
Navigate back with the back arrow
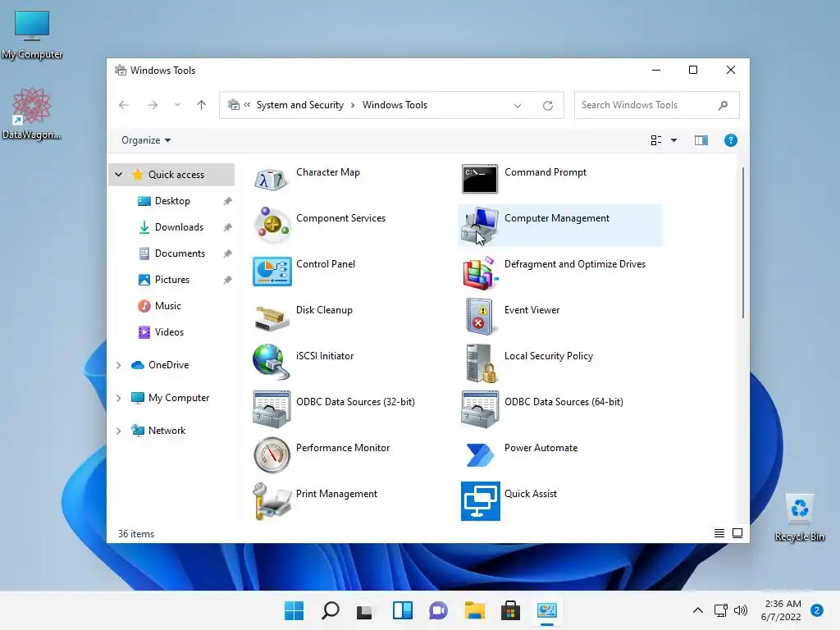[124, 105]
